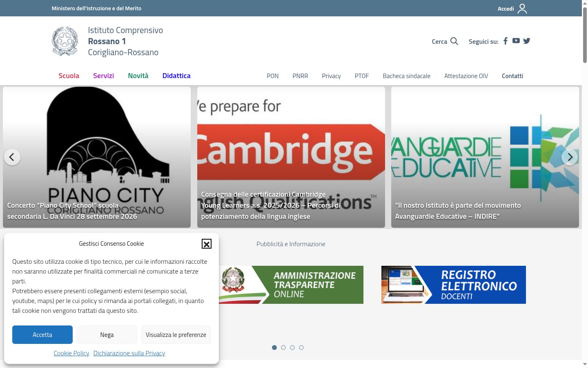Open the Avanguardie Educative article

point(485,157)
